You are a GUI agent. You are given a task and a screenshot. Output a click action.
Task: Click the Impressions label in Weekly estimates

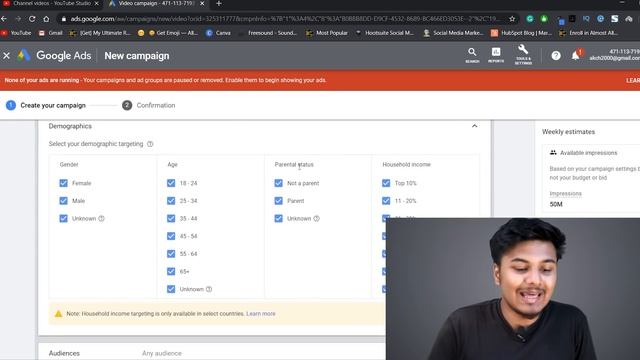point(565,194)
